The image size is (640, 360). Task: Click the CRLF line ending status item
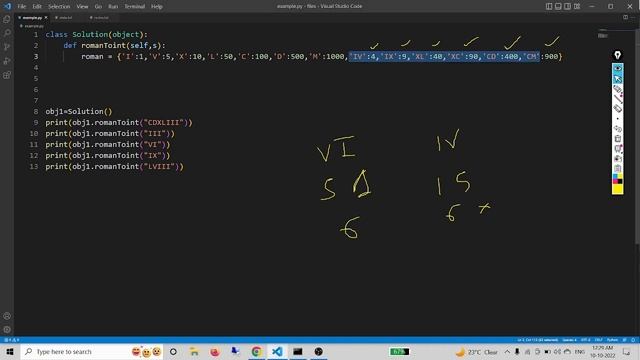[x=598, y=340]
